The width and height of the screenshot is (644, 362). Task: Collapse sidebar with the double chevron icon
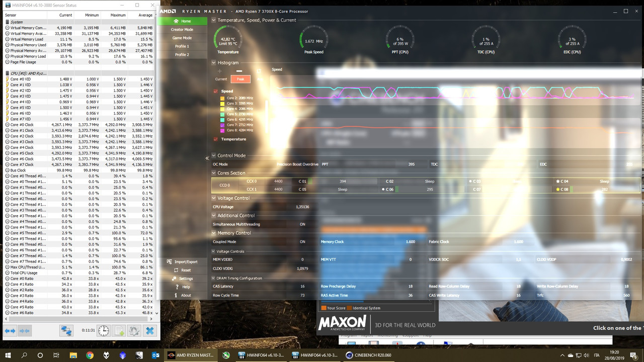point(207,158)
